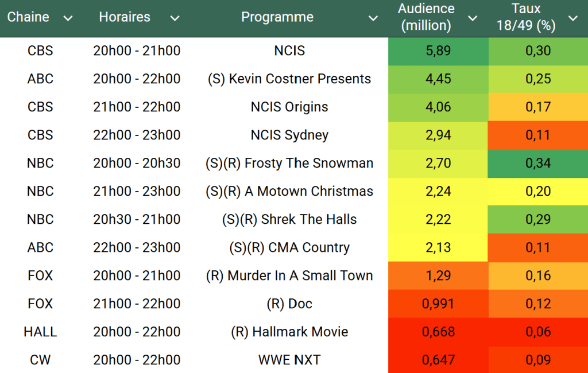Click the WWE NXT programme cell

[289, 360]
